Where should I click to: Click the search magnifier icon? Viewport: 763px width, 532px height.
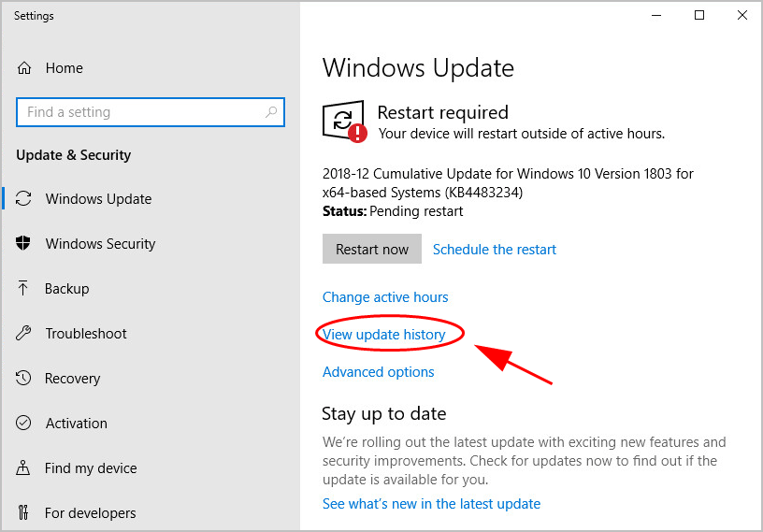271,112
